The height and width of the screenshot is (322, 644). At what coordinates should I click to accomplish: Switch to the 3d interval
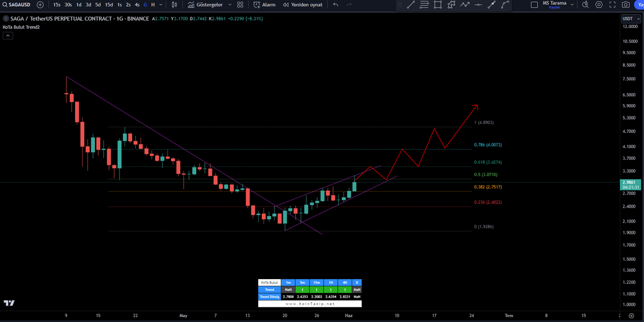pos(89,4)
